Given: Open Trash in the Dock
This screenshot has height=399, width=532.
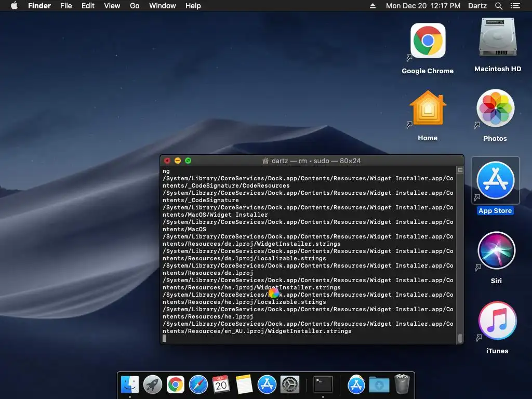Looking at the screenshot, I should pyautogui.click(x=402, y=384).
